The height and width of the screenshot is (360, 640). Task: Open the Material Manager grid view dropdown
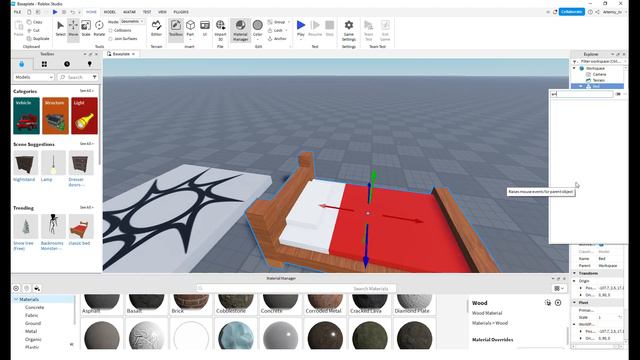[x=559, y=288]
